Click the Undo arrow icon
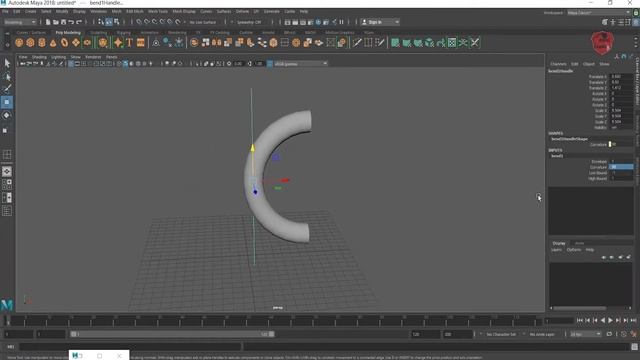 71,22
